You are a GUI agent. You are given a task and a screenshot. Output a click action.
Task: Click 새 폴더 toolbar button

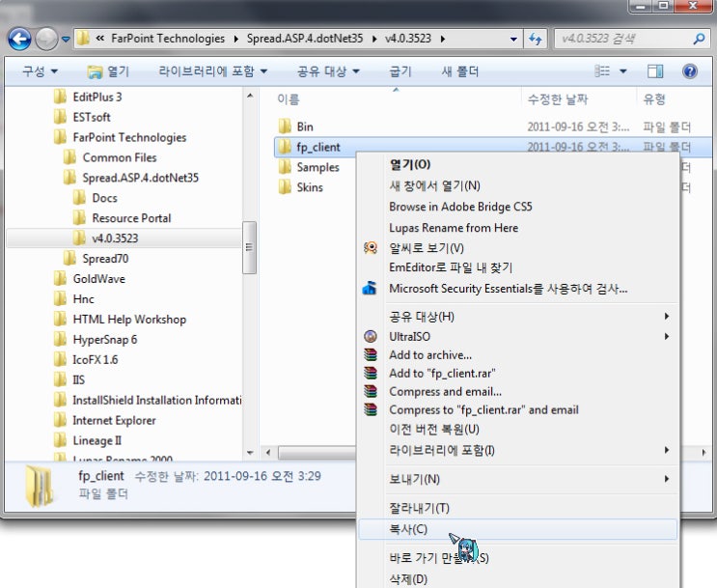pyautogui.click(x=460, y=71)
